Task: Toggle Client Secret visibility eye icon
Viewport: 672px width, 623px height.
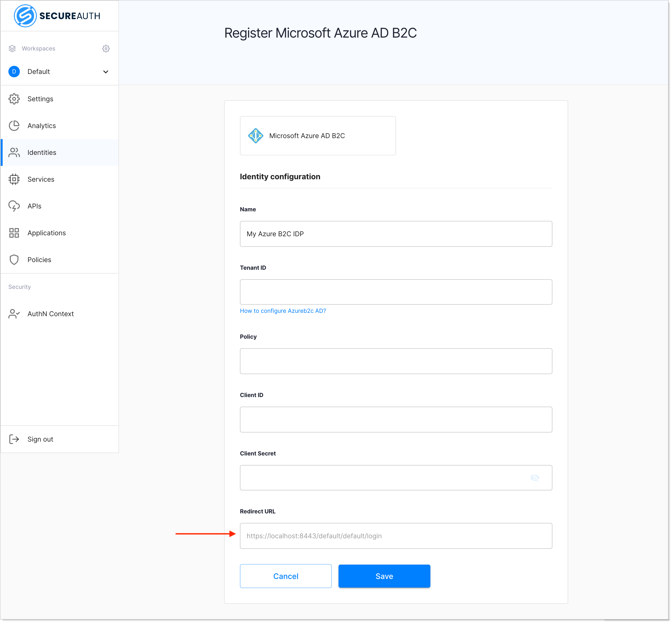Action: coord(534,478)
